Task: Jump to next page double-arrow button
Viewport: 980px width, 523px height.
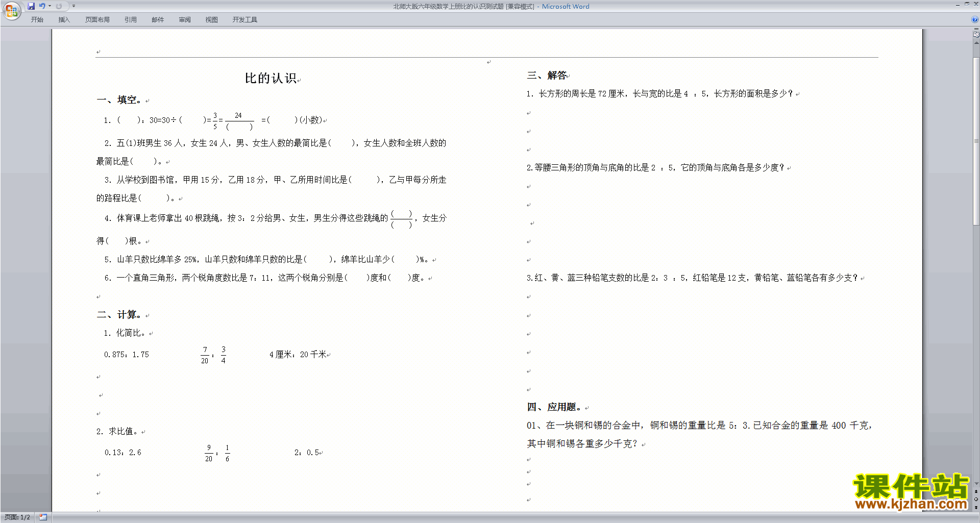Action: click(976, 507)
